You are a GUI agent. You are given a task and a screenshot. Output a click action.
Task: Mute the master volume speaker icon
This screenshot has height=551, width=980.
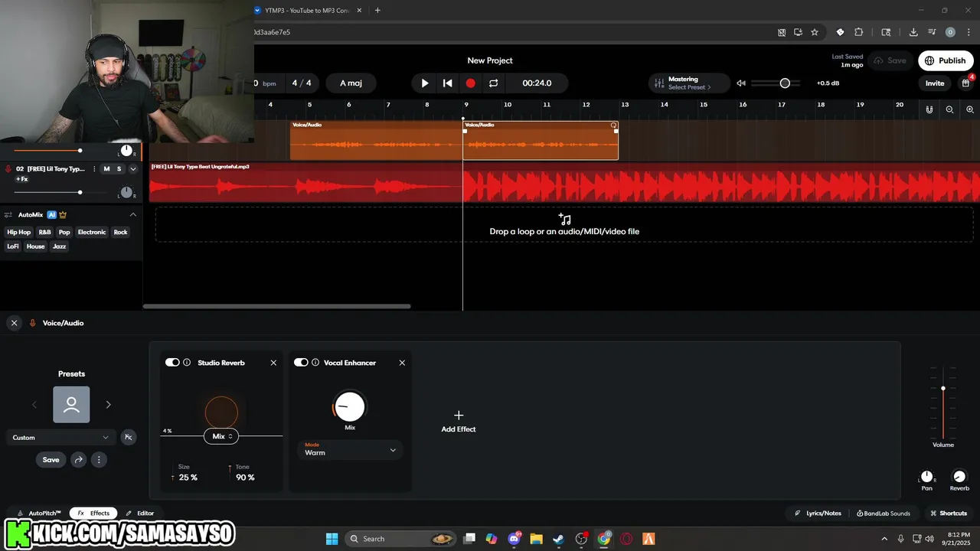point(741,83)
